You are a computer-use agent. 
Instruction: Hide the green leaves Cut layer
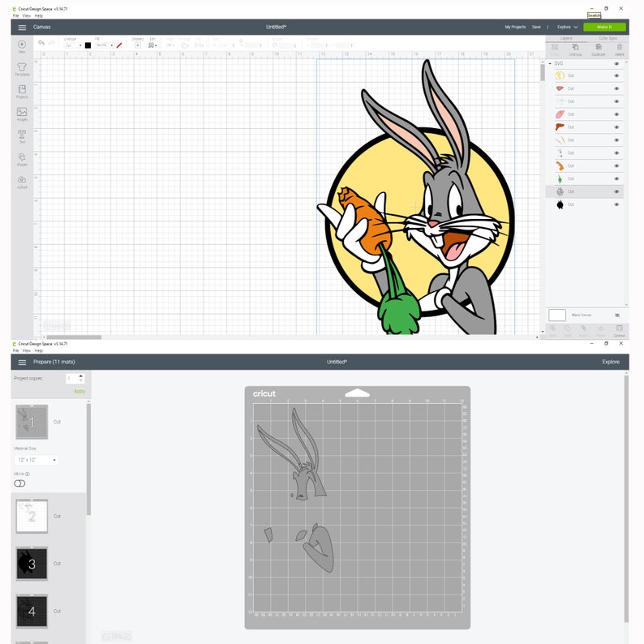616,179
